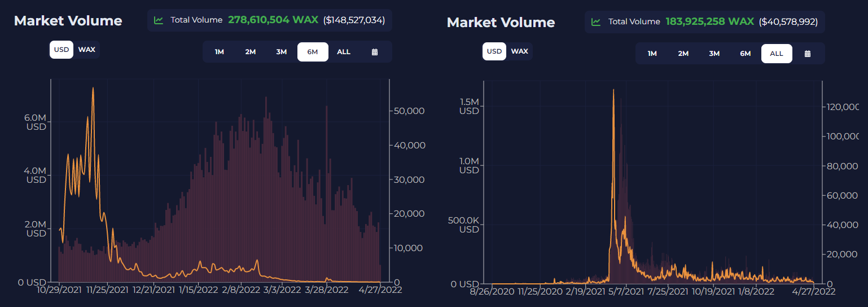Click the 11/25/2020 date label in right chart
Image resolution: width=868 pixels, height=307 pixels.
pos(541,291)
